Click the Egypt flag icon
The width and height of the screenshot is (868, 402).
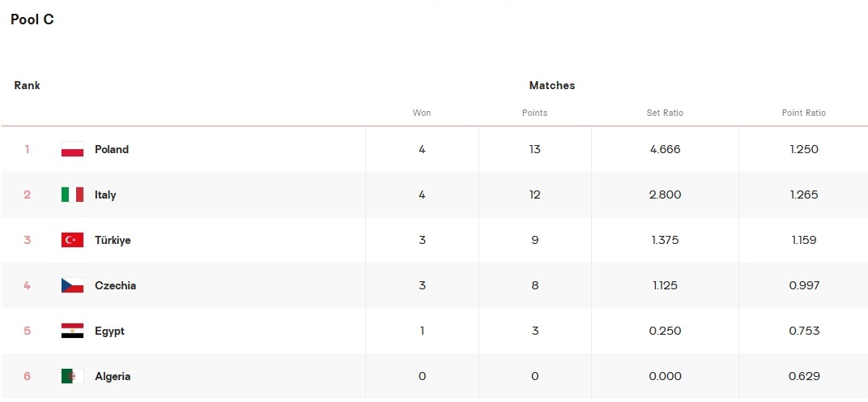[x=73, y=331]
